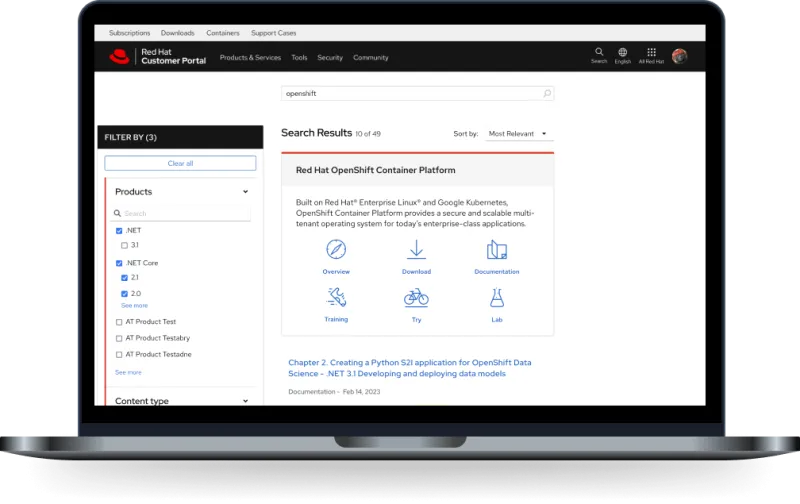800x504 pixels.
Task: Collapse the Products filter section
Action: coord(245,192)
